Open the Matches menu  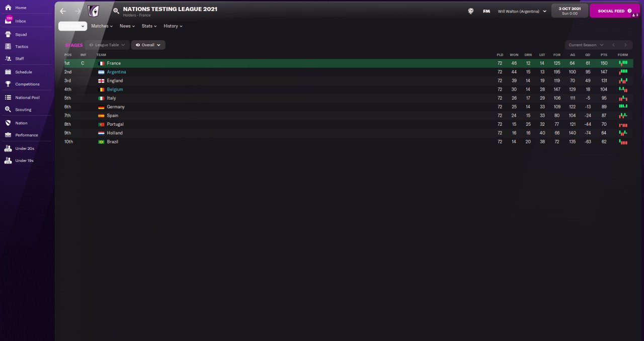[102, 26]
